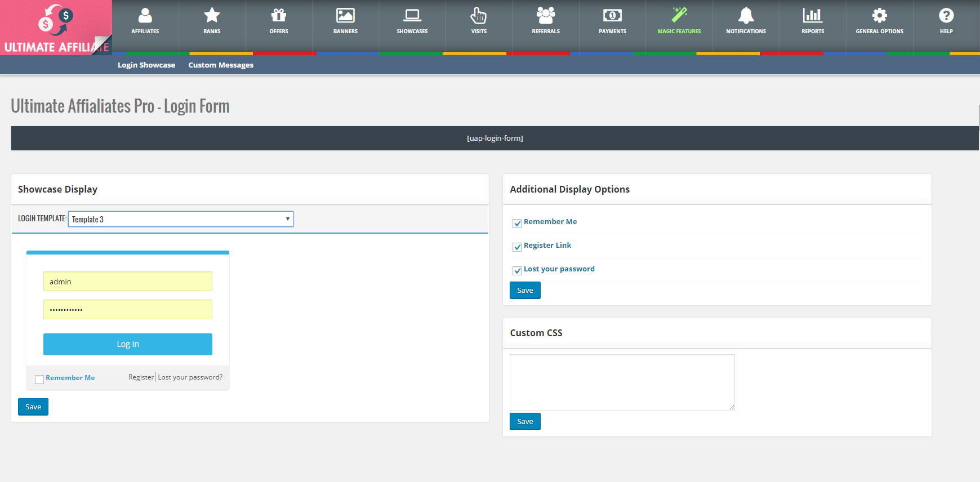980x482 pixels.
Task: Open the Help question mark icon
Action: pyautogui.click(x=946, y=15)
